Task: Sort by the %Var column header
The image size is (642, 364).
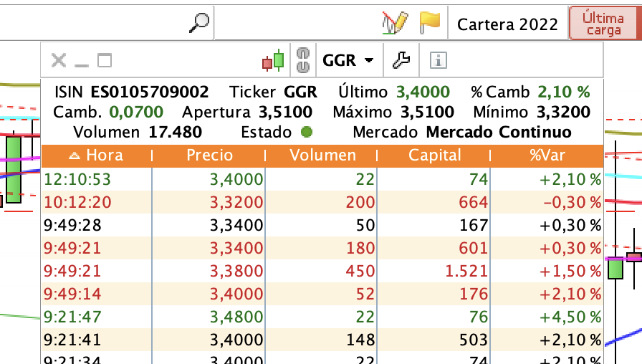Action: tap(547, 155)
